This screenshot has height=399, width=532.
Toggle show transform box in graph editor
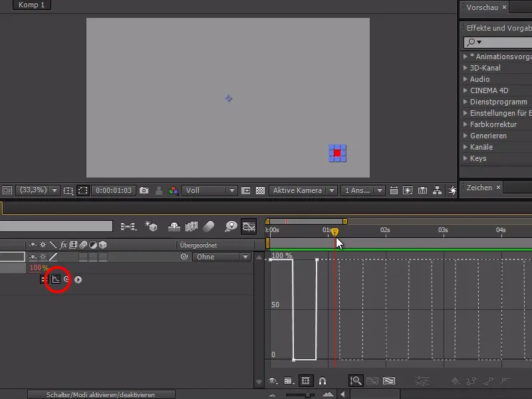point(305,381)
